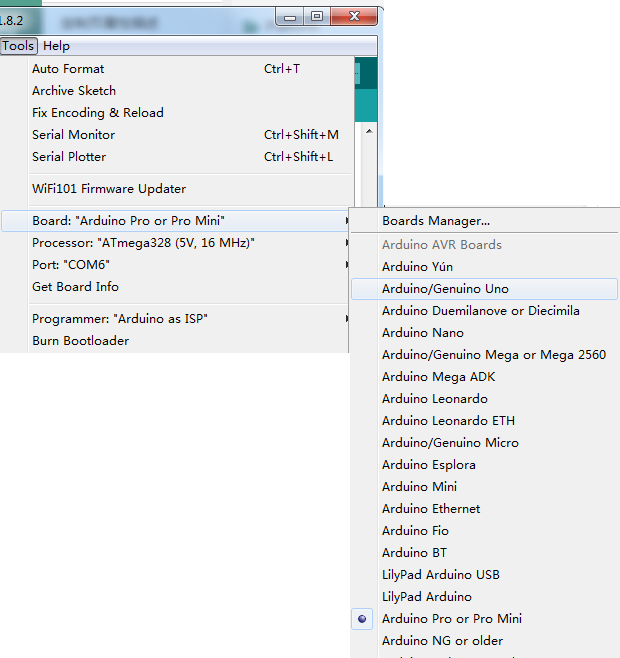
Task: Expand the Board submenu entry
Action: click(x=175, y=221)
